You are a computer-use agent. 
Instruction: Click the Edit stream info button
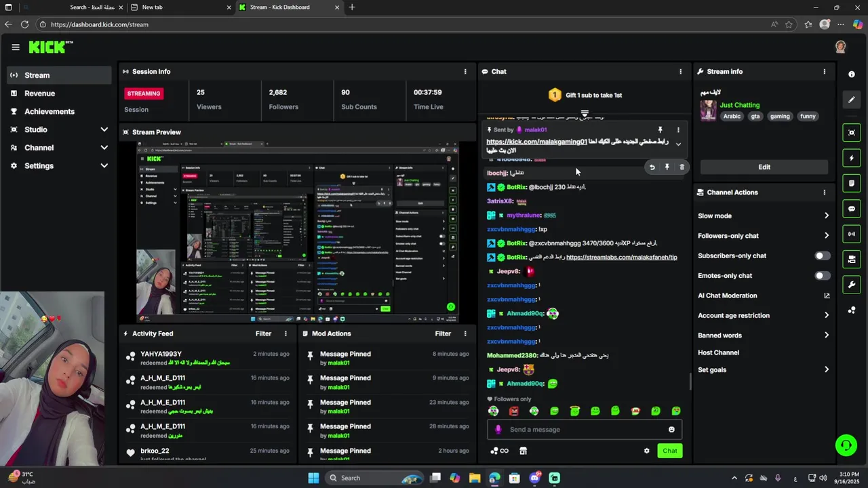[764, 167]
